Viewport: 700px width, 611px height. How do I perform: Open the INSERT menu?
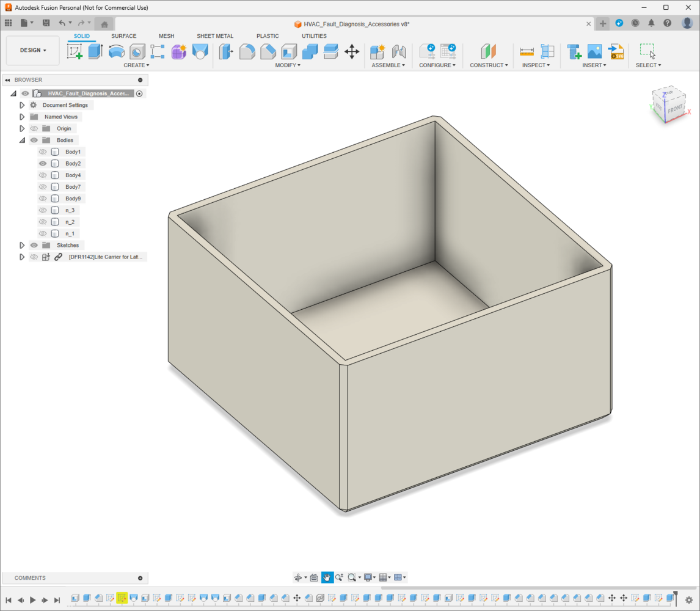click(x=594, y=65)
